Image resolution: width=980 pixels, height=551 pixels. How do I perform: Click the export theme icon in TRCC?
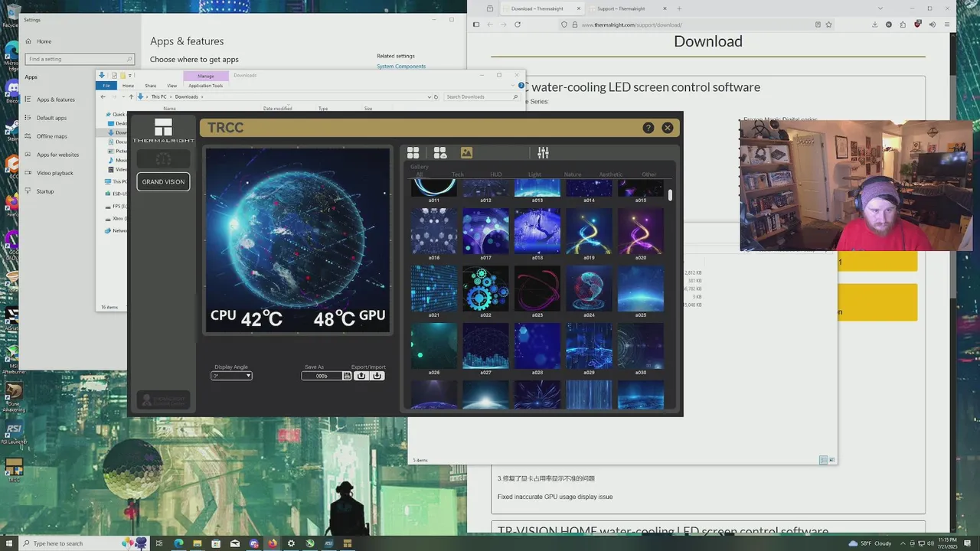point(361,376)
